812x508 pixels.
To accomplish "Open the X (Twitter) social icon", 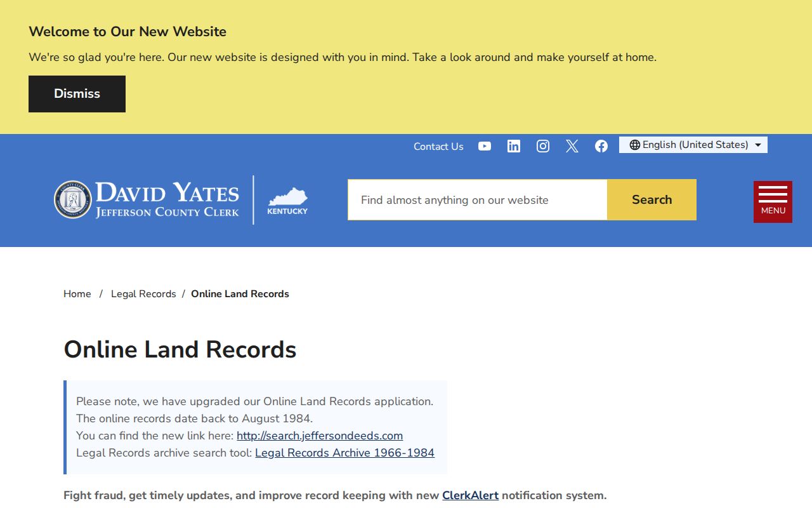I will [572, 146].
